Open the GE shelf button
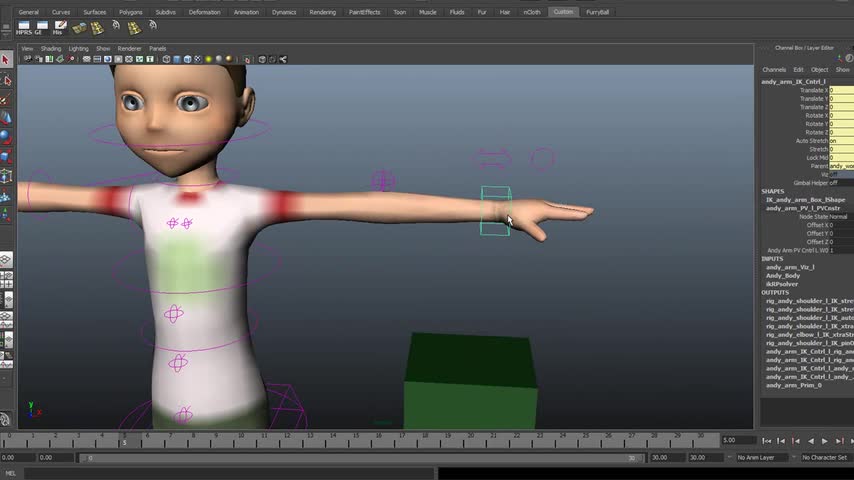The width and height of the screenshot is (854, 480). [41, 28]
